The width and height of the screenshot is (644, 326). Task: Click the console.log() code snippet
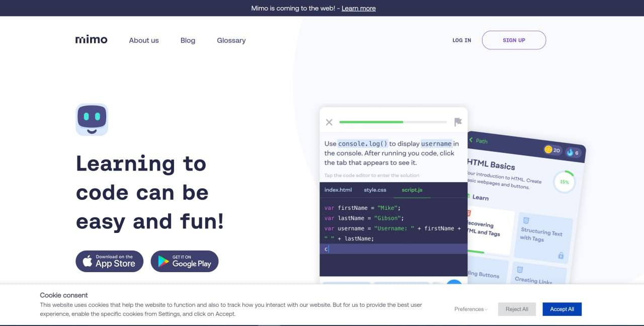tap(363, 143)
